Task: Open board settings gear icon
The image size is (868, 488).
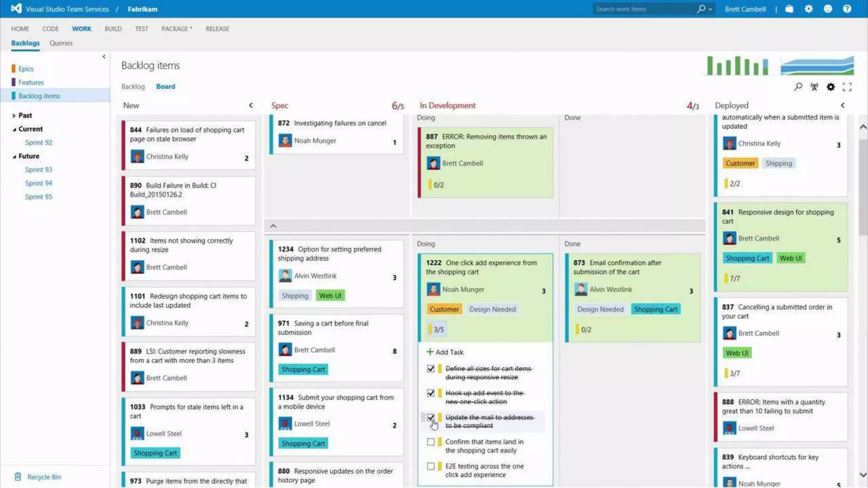Action: coord(831,87)
